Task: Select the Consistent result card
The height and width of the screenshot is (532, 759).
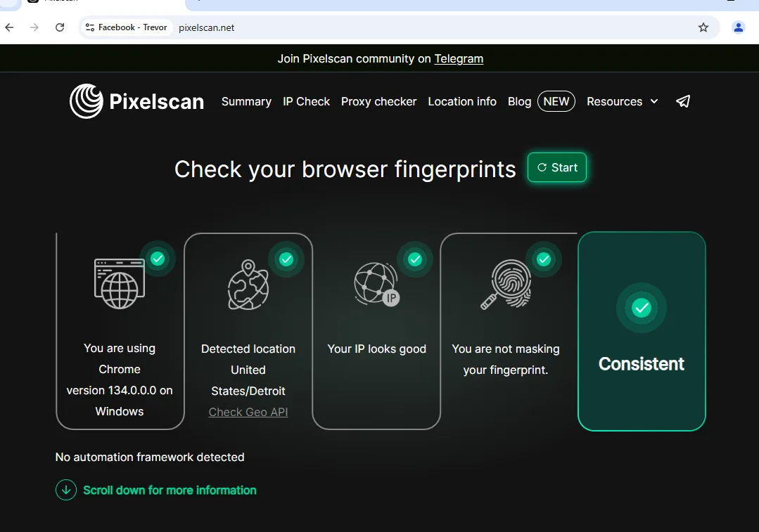Action: pos(642,331)
